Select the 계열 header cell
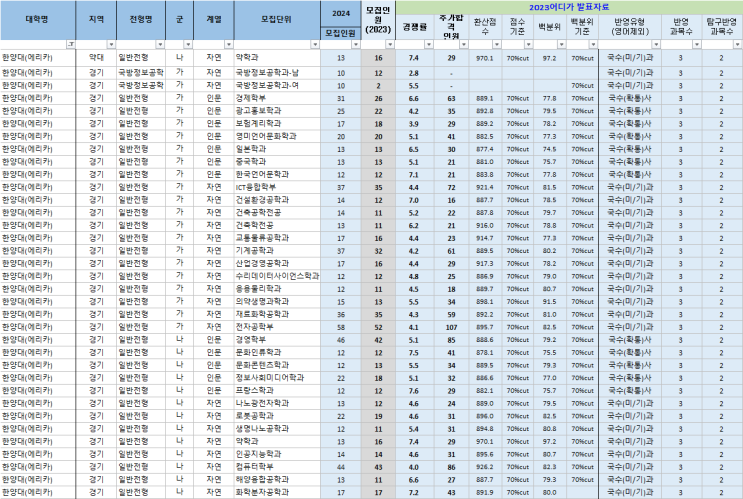The width and height of the screenshot is (743, 499). pos(214,20)
